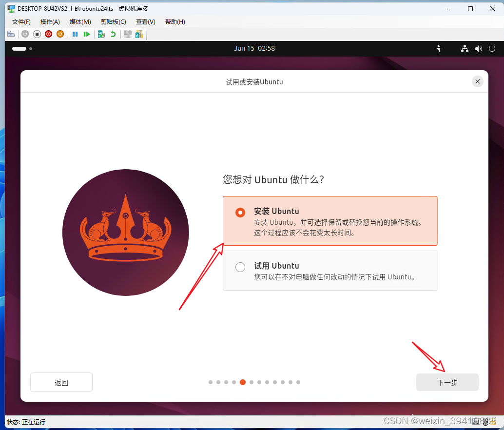Click the fifth page indicator dot

pyautogui.click(x=242, y=382)
